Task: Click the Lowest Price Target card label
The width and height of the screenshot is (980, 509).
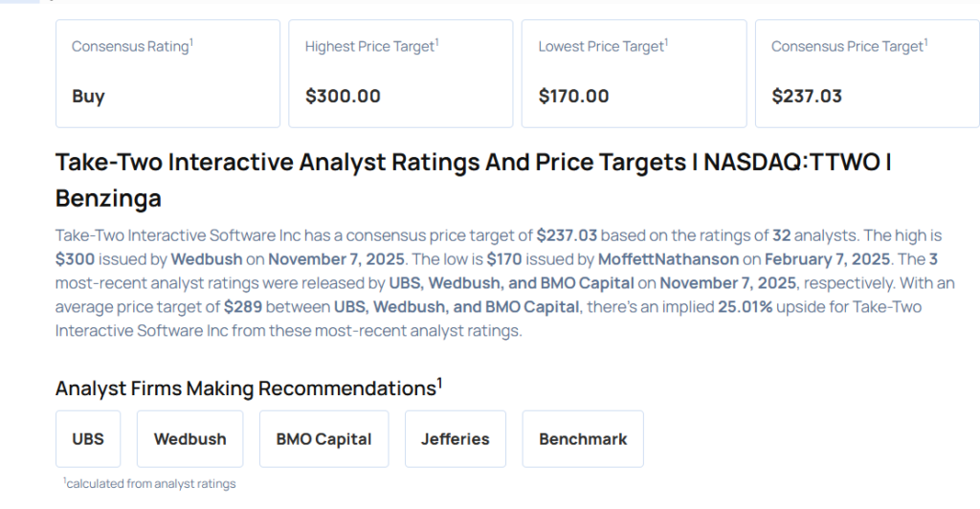Action: point(600,46)
